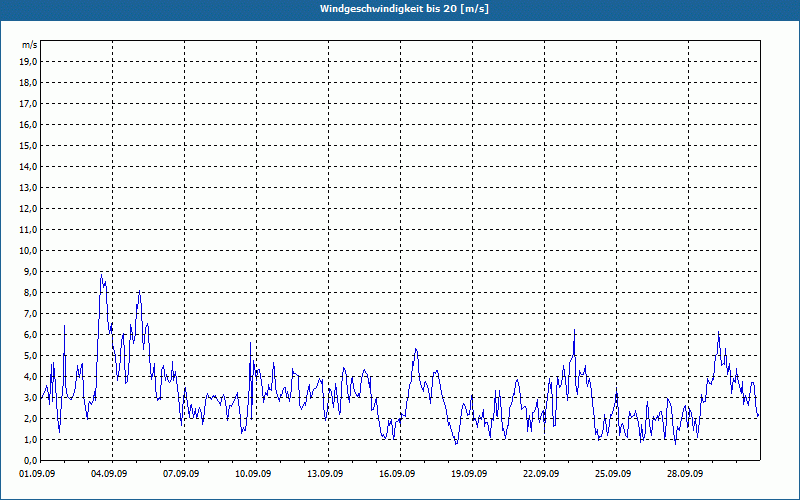Click the 6,0 y-axis label

(x=30, y=335)
